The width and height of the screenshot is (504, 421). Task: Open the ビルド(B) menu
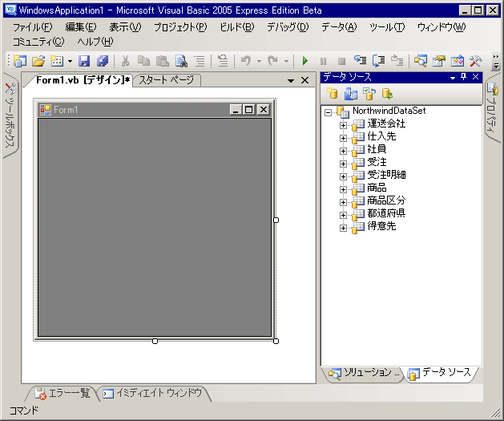click(x=237, y=27)
